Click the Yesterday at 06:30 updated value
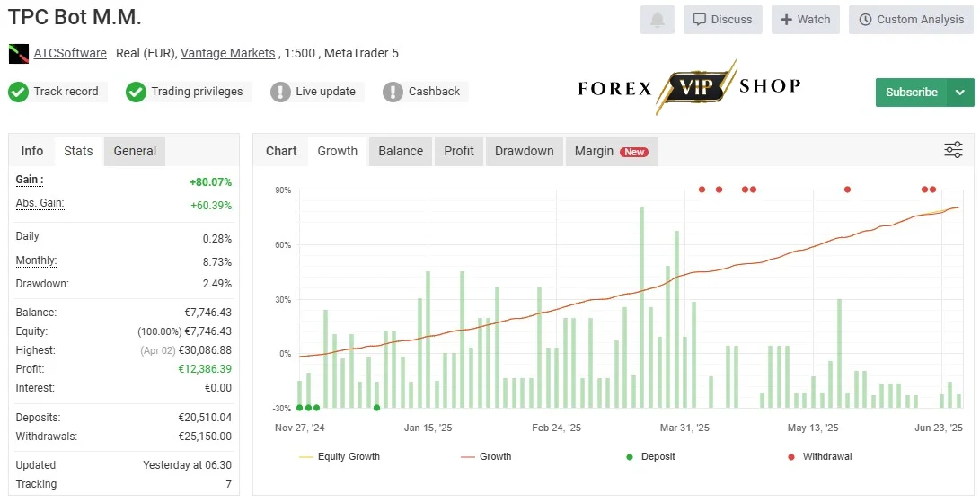 (x=188, y=465)
